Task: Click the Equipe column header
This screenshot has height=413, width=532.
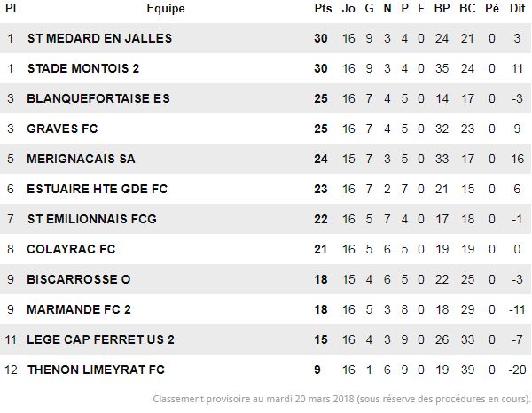Action: pos(166,8)
